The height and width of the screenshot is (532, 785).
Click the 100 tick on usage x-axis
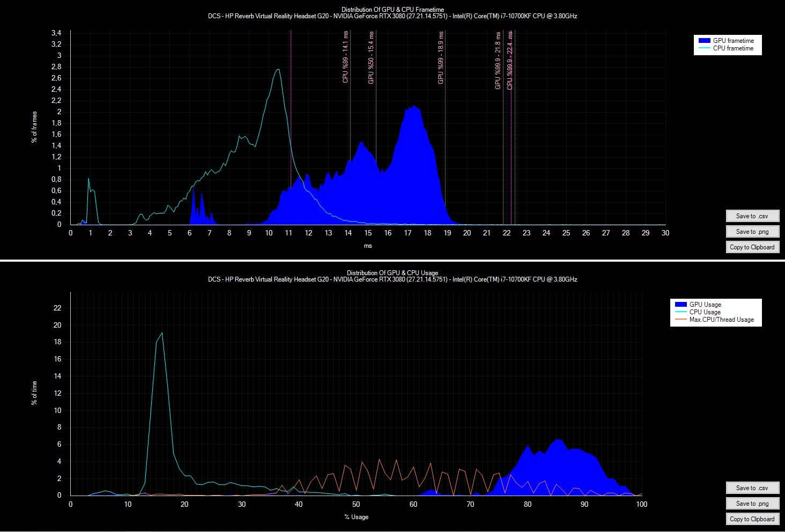[x=641, y=504]
